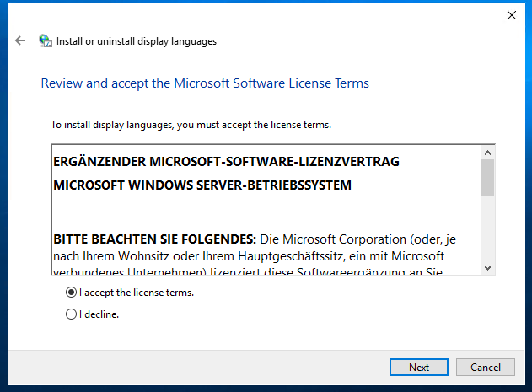The width and height of the screenshot is (532, 392).
Task: Click the globe display languages icon
Action: (46, 40)
